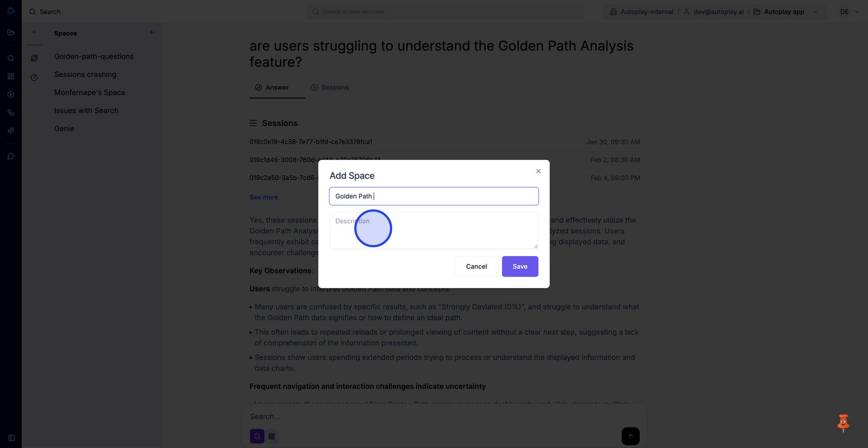The height and width of the screenshot is (448, 868).
Task: Close the Add Space dialog with X
Action: click(538, 171)
